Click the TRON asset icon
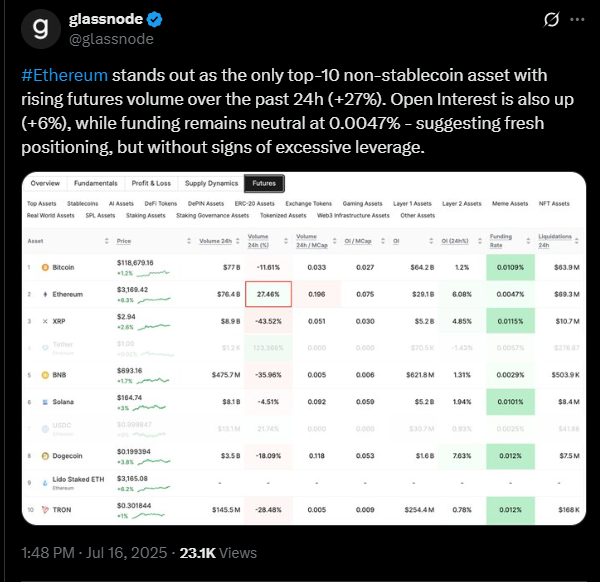The image size is (600, 582). click(45, 510)
